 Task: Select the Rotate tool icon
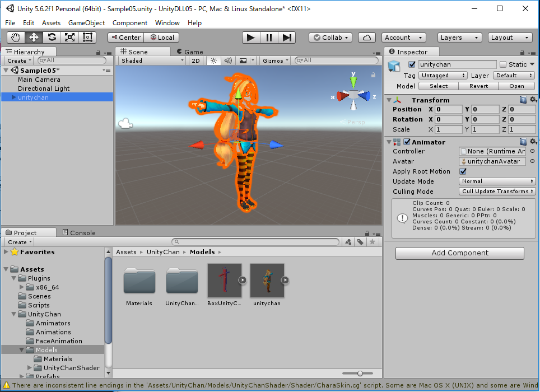pos(52,38)
